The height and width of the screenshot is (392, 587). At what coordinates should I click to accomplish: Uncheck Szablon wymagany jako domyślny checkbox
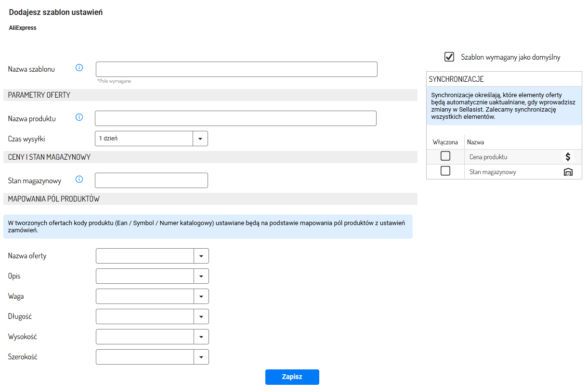tap(449, 57)
